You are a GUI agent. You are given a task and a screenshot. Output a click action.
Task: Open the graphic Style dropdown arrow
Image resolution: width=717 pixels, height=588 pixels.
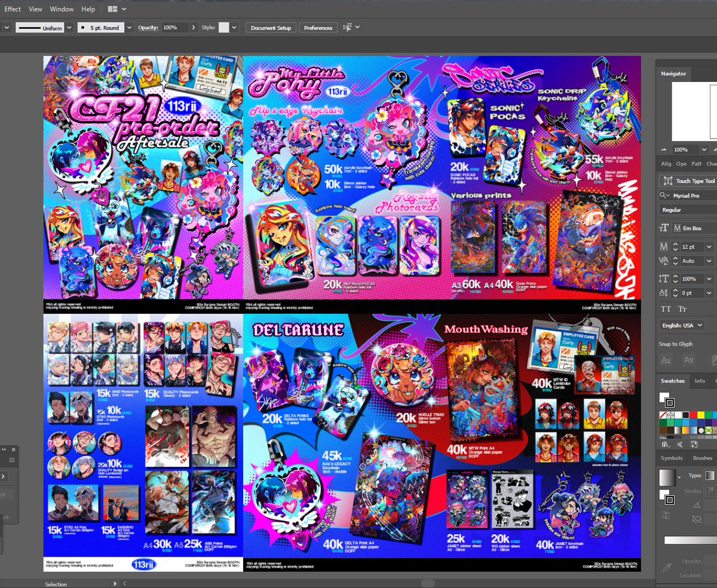point(234,27)
